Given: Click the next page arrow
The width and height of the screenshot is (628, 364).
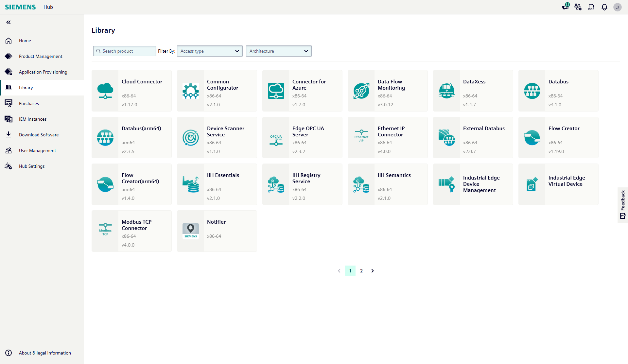Looking at the screenshot, I should click(373, 271).
